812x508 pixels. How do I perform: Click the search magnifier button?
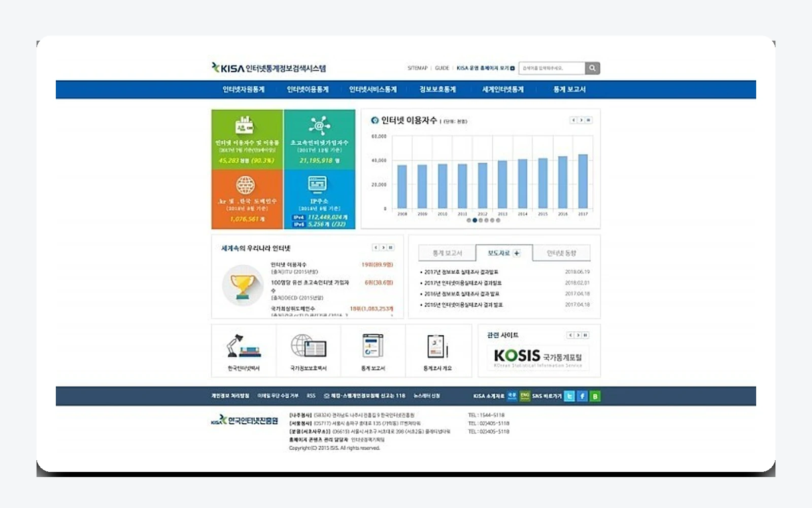(592, 68)
